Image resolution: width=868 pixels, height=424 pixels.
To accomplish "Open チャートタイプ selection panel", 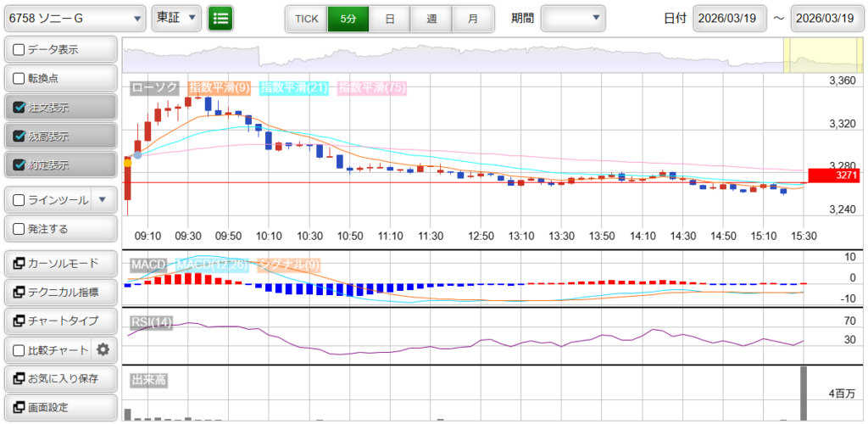I will tap(59, 321).
